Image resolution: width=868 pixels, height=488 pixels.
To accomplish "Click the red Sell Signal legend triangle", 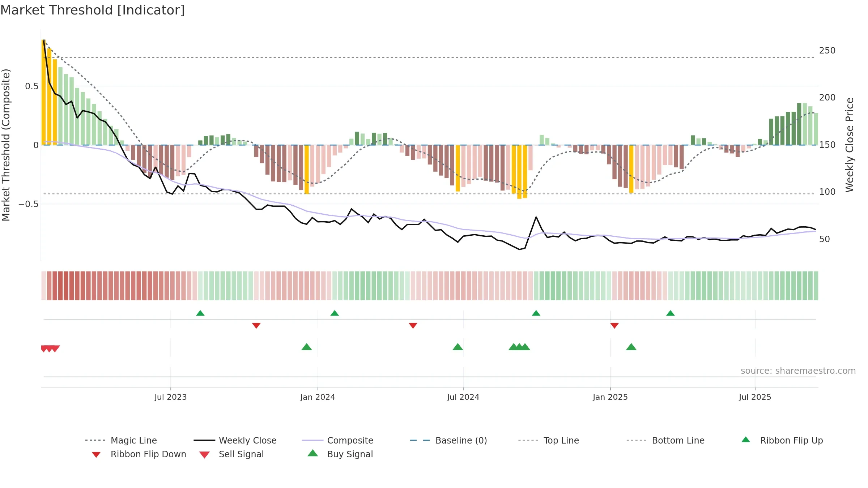I will tap(204, 455).
